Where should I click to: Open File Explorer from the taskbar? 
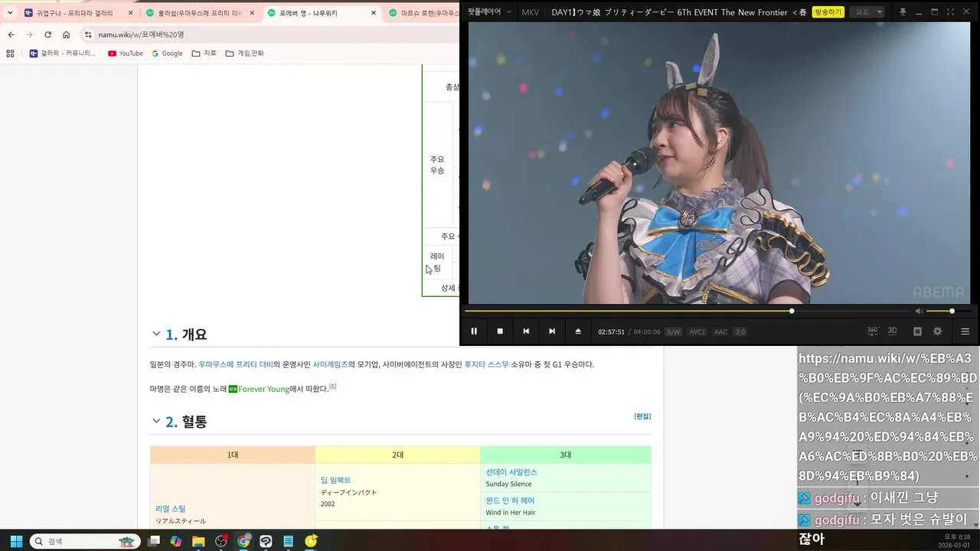coord(198,541)
